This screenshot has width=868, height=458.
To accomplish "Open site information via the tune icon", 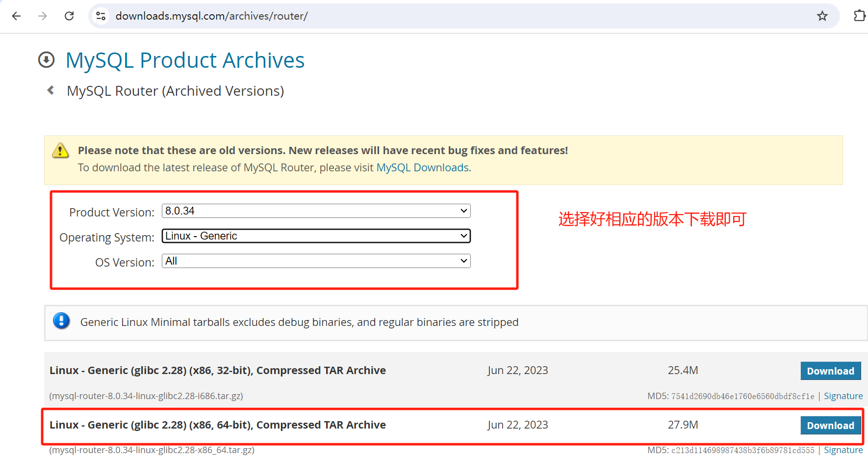I will 100,16.
